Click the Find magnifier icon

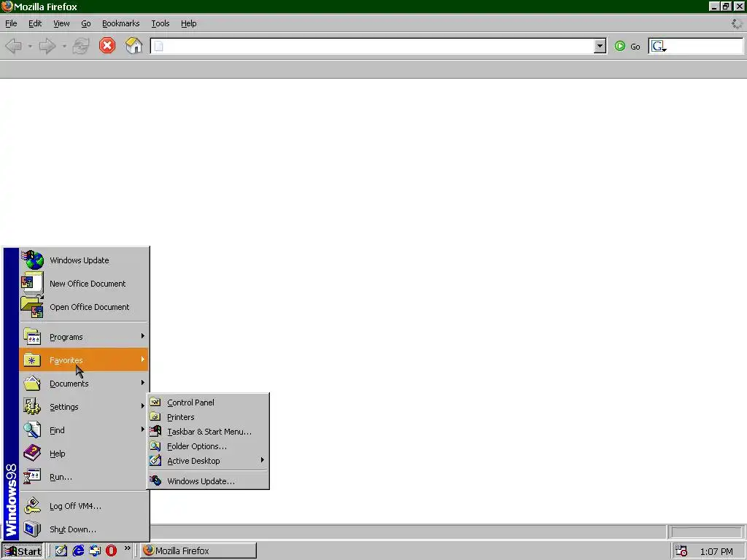coord(32,430)
